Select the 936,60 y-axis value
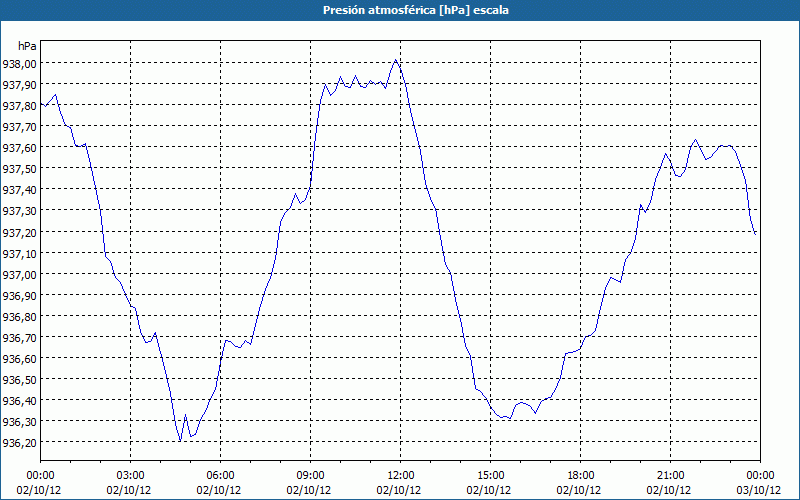The height and width of the screenshot is (500, 800). (x=19, y=358)
